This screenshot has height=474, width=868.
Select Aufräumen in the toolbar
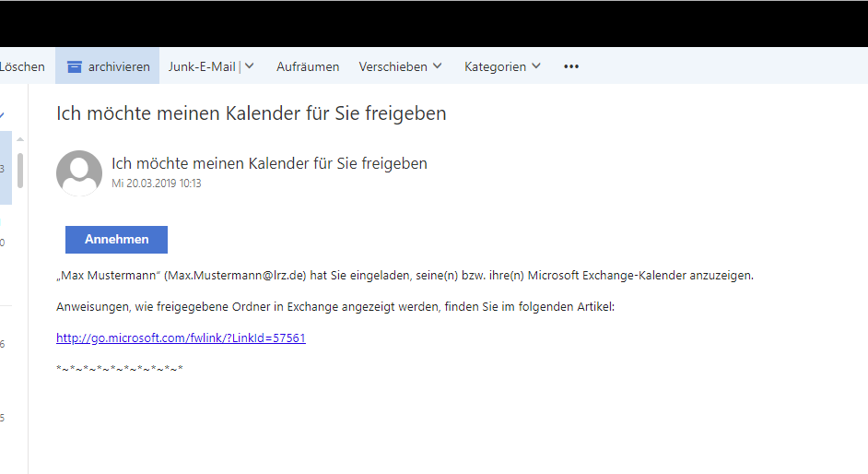308,66
